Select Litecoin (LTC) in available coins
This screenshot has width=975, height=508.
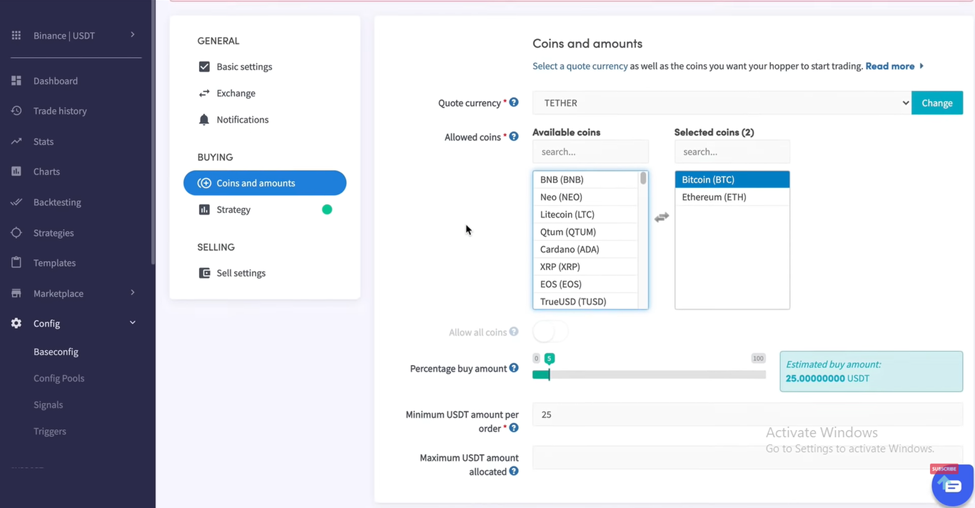[x=586, y=215]
